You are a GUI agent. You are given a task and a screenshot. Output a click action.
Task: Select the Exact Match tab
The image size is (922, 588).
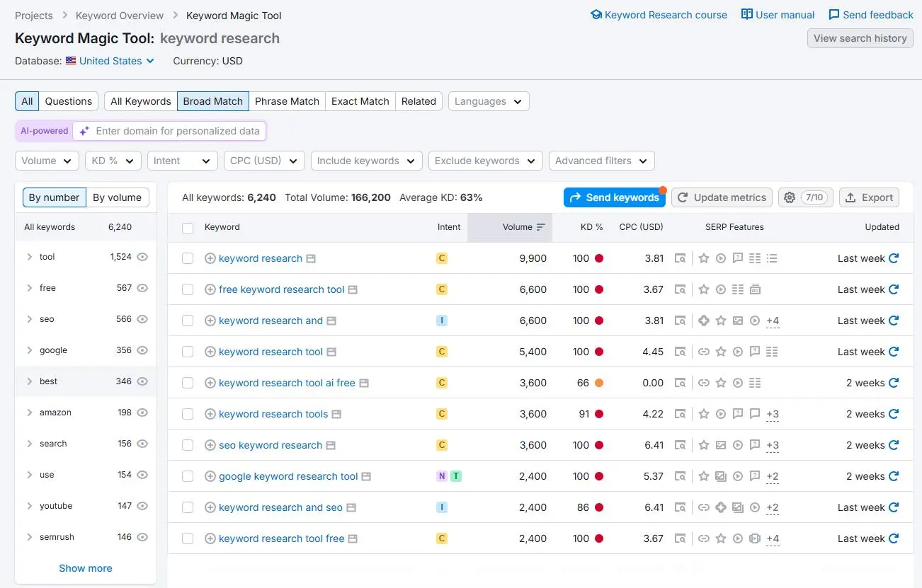coord(360,101)
